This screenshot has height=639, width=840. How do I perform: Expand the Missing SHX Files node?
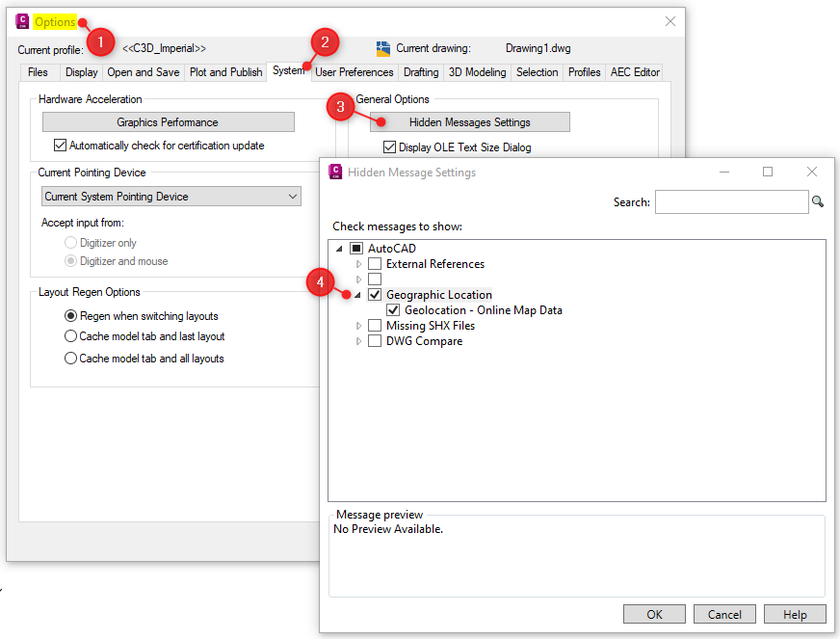[358, 326]
